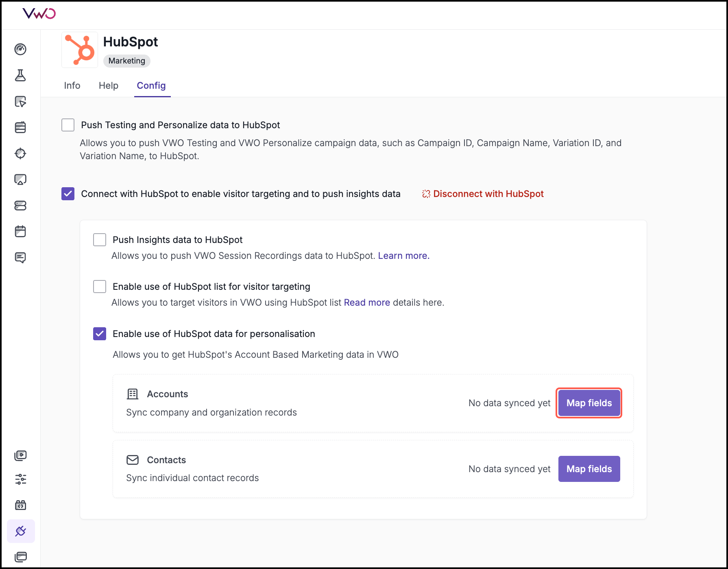This screenshot has height=569, width=728.
Task: Open the integrations plug icon in sidebar
Action: click(x=20, y=531)
